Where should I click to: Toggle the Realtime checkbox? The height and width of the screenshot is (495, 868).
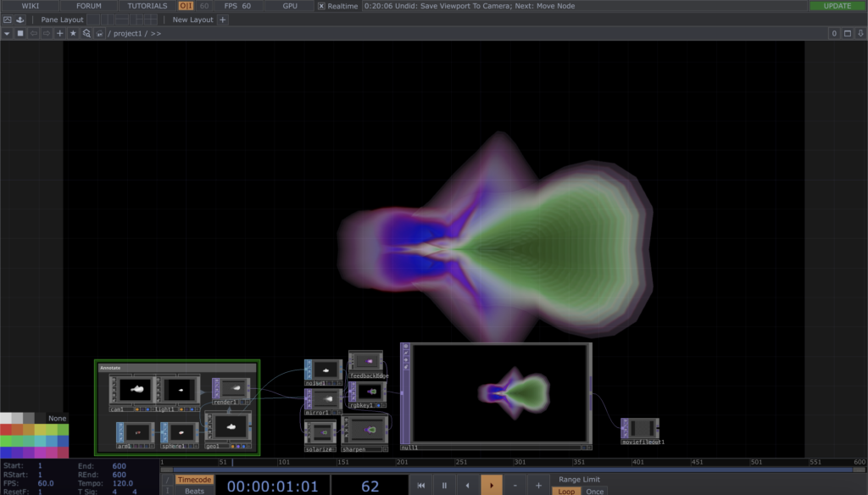pyautogui.click(x=321, y=6)
